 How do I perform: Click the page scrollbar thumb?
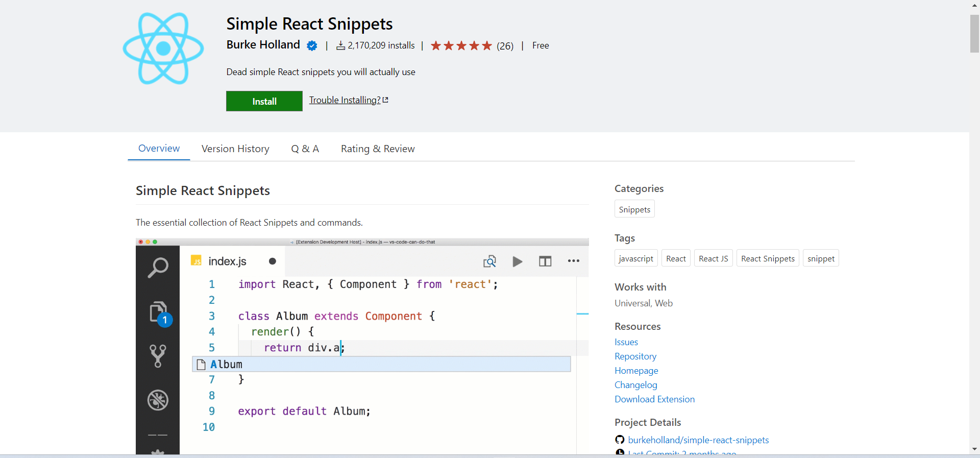pos(974,34)
